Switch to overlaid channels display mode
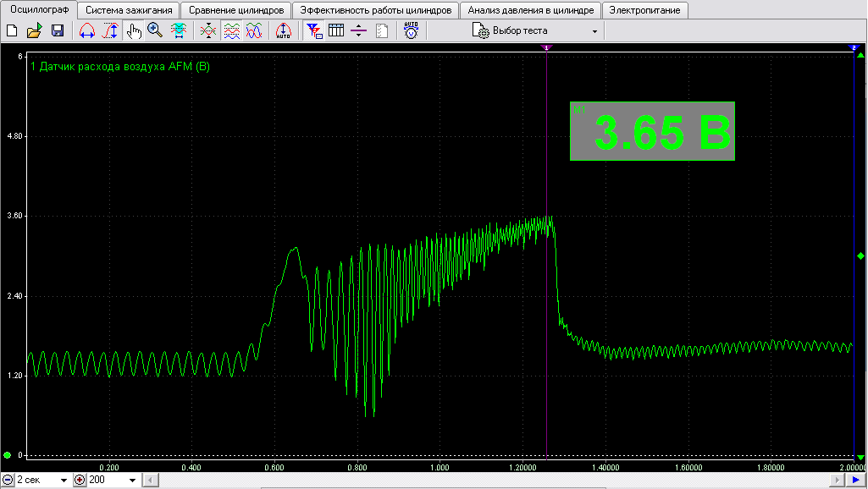This screenshot has width=868, height=489. 254,31
